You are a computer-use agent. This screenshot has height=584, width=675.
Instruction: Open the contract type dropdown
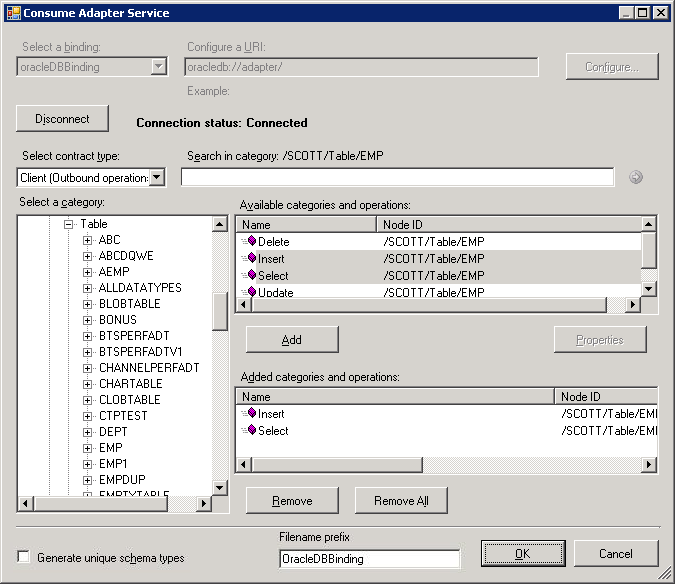coord(158,177)
